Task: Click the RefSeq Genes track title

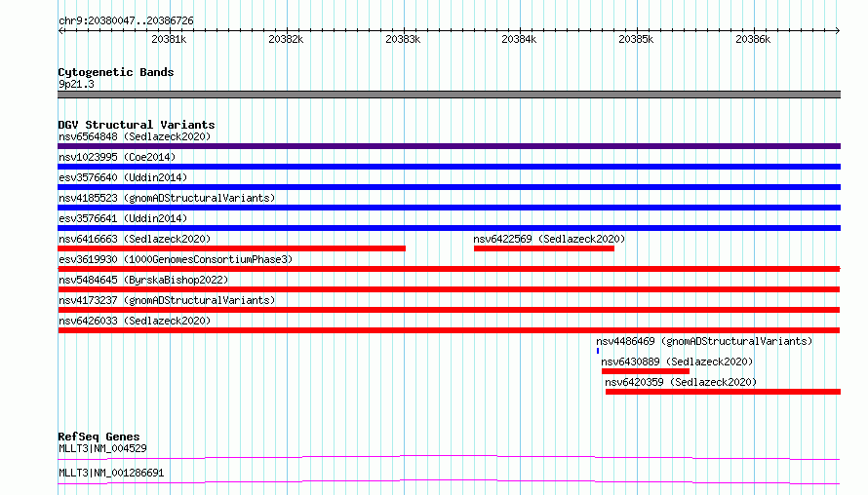Action: point(99,437)
